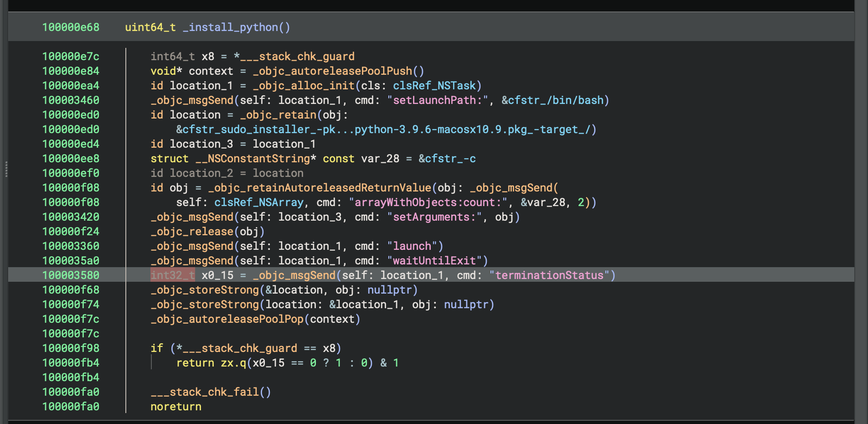Click the _objc_release call
Image resolution: width=868 pixels, height=424 pixels.
click(192, 232)
